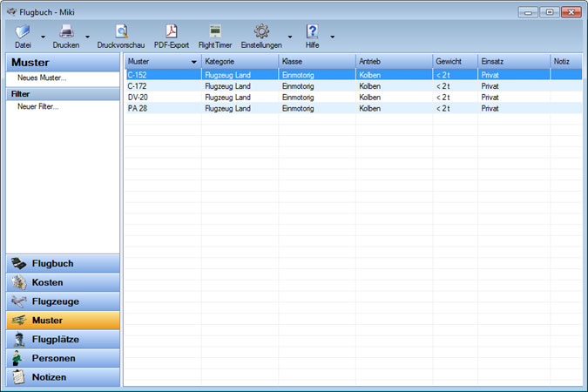This screenshot has height=392, width=588.
Task: Sort by the Gewicht column header
Action: 456,62
